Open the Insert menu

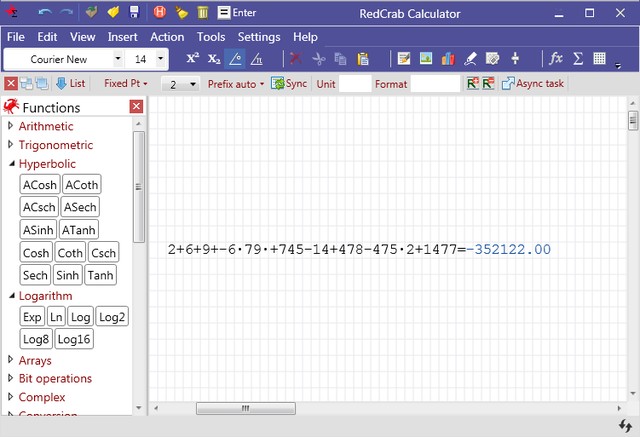point(123,37)
